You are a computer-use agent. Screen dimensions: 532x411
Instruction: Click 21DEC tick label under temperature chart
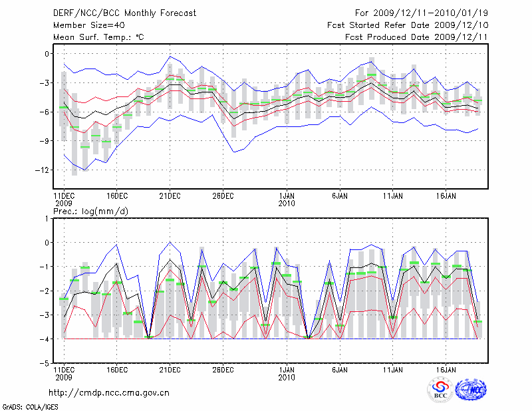(170, 196)
